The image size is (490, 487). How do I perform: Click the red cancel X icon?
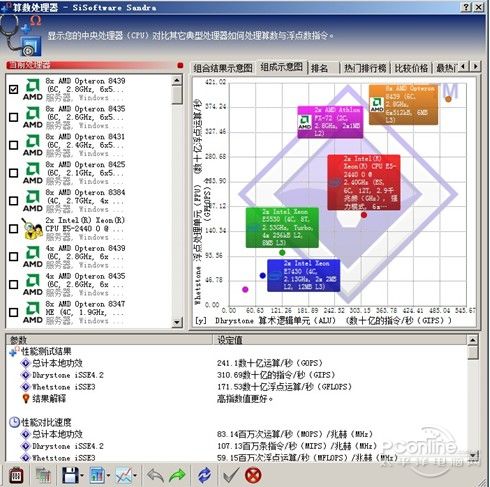[253, 475]
